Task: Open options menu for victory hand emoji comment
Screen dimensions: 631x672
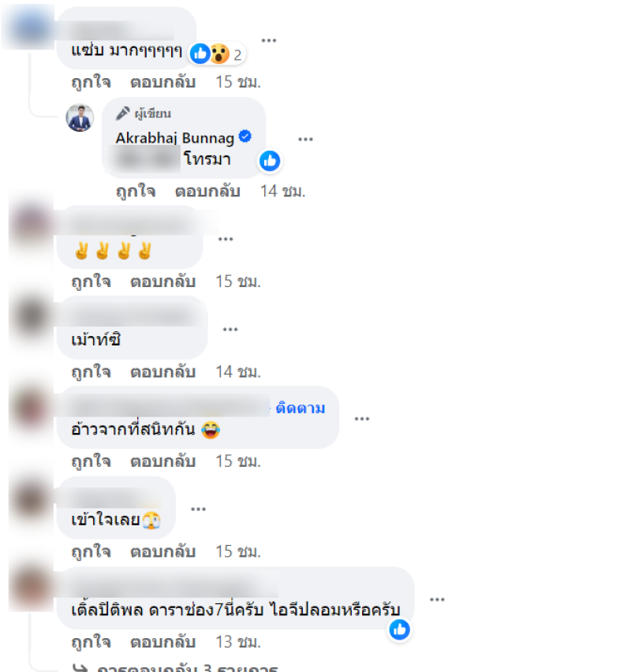Action: coord(226,239)
